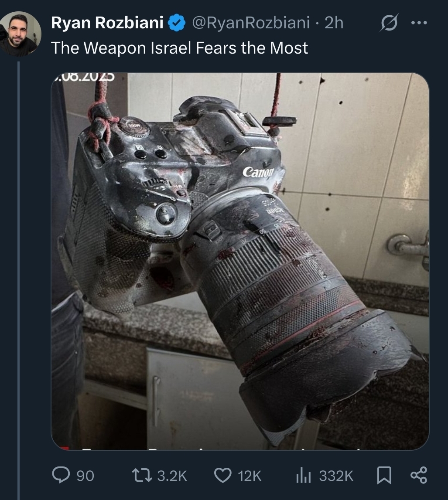Screen dimensions: 448x500
Task: Click the share post icon
Action: [x=419, y=475]
